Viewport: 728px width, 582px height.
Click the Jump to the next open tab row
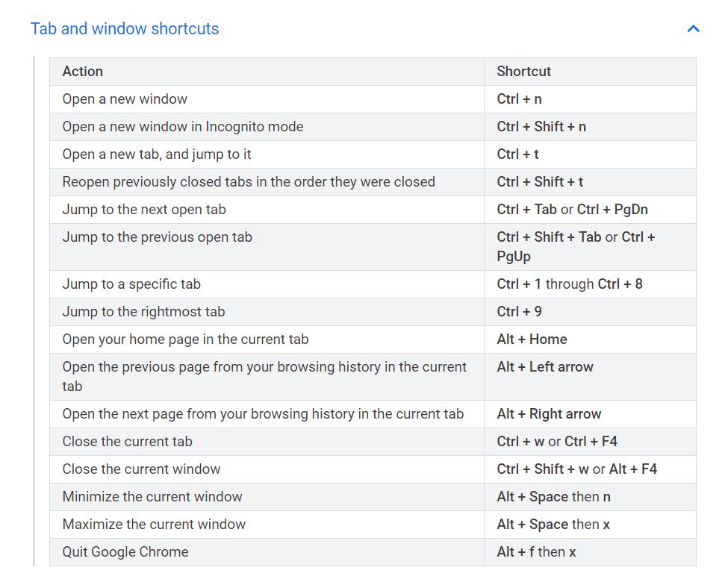click(x=145, y=209)
